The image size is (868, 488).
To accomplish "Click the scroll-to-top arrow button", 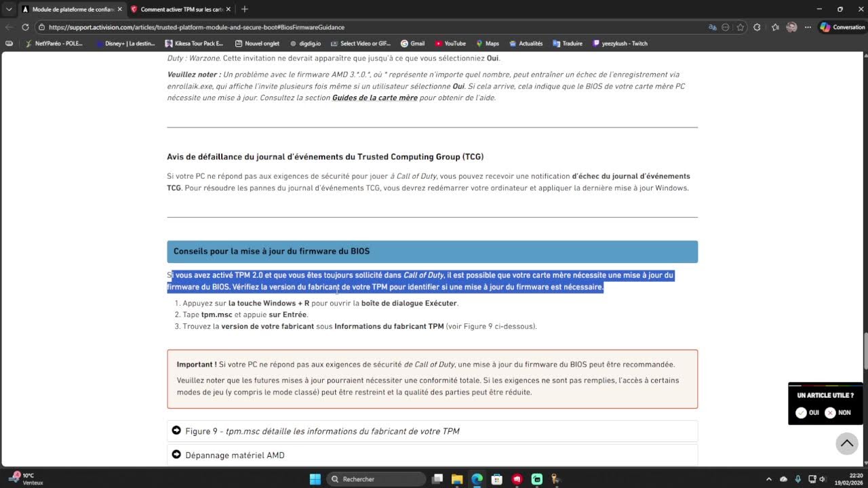I will [847, 443].
